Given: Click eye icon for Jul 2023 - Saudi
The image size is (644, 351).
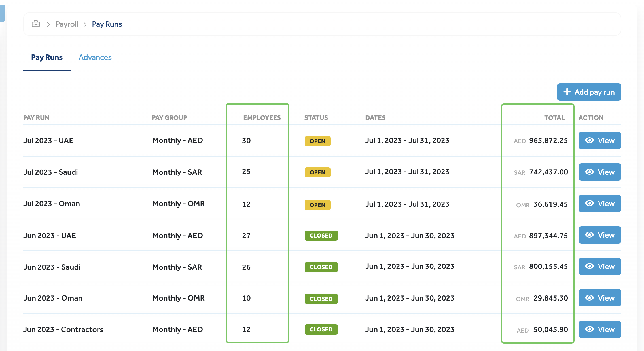Looking at the screenshot, I should pos(590,172).
